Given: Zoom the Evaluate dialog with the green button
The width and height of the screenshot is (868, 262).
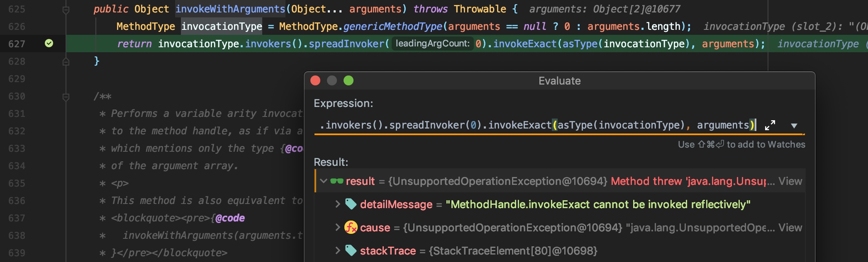Looking at the screenshot, I should click(349, 80).
